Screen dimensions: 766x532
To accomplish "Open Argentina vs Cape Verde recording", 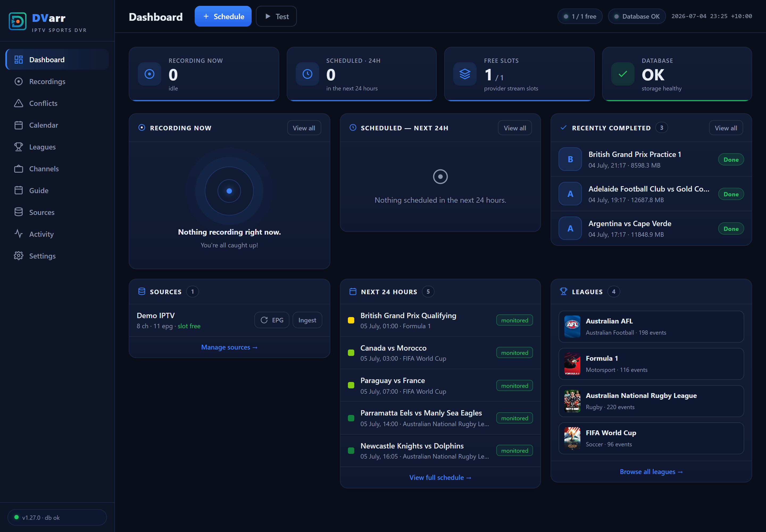I will point(651,229).
